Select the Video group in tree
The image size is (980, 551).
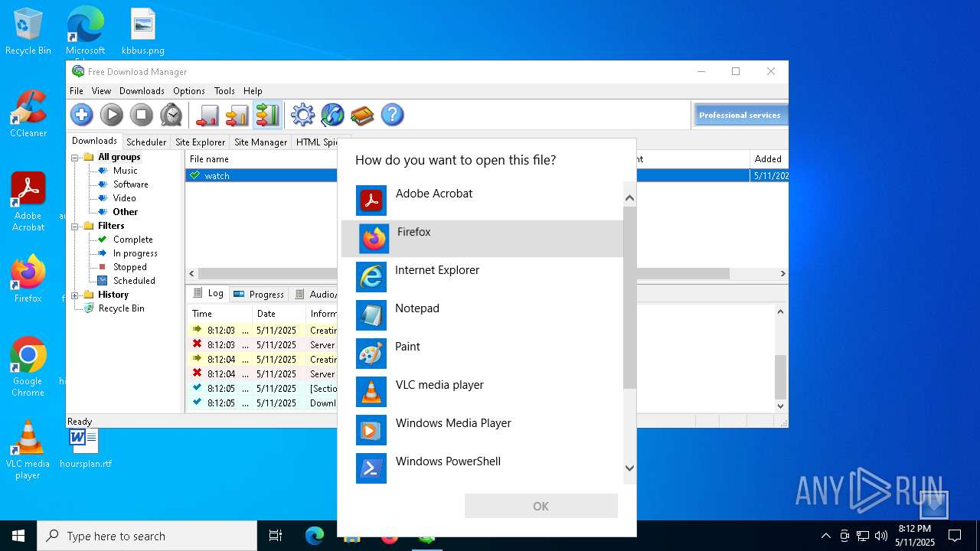coord(124,198)
